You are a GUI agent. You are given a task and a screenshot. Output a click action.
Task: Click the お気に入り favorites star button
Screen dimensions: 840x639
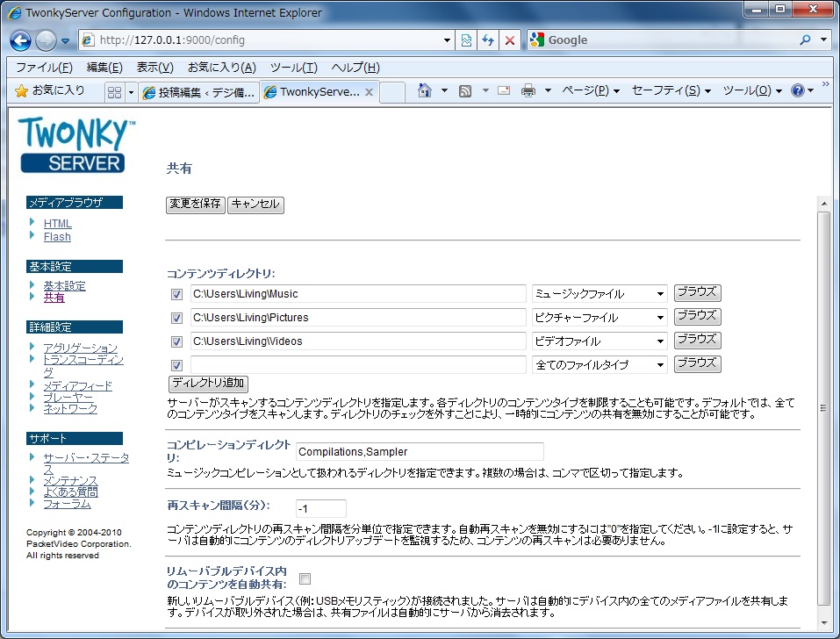[x=50, y=90]
